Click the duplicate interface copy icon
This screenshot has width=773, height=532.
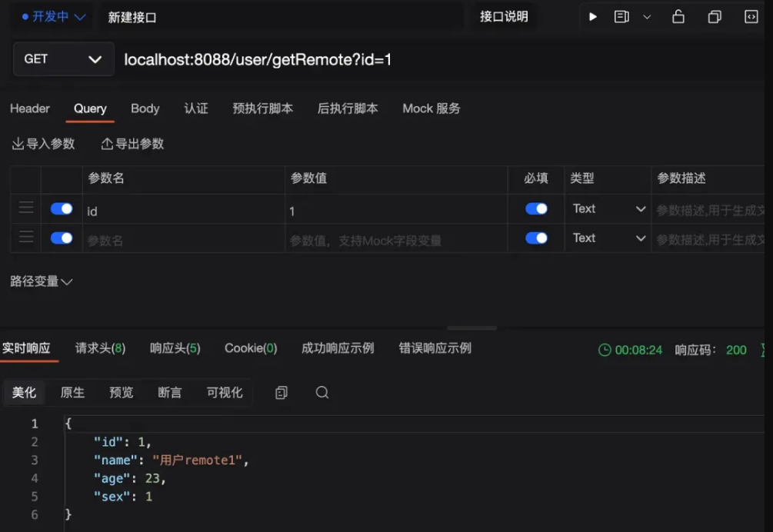click(715, 17)
